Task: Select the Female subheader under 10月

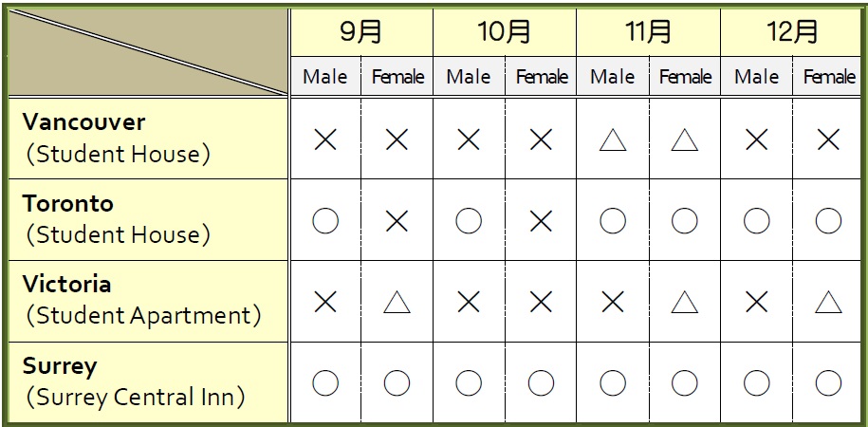Action: (541, 77)
